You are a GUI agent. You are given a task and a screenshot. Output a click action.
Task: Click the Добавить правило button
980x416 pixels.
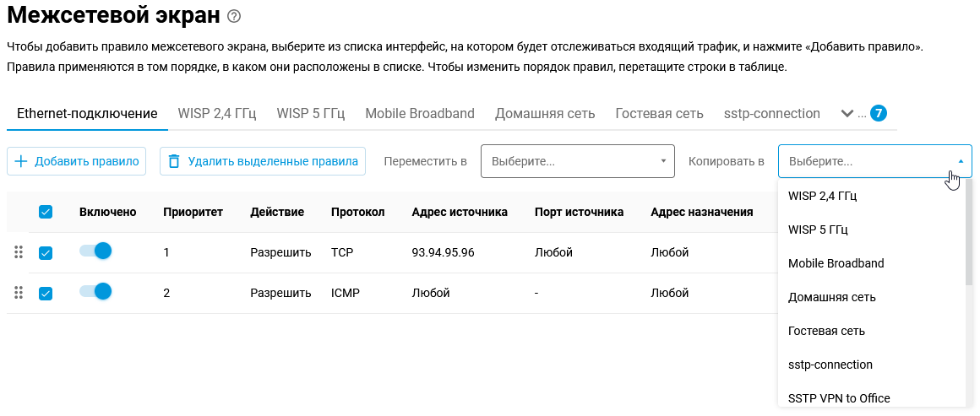77,161
